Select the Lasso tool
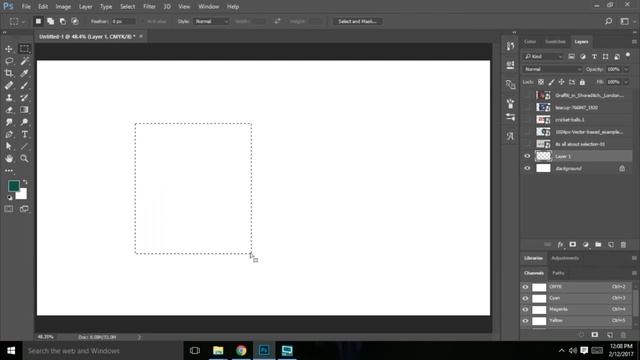 click(9, 61)
